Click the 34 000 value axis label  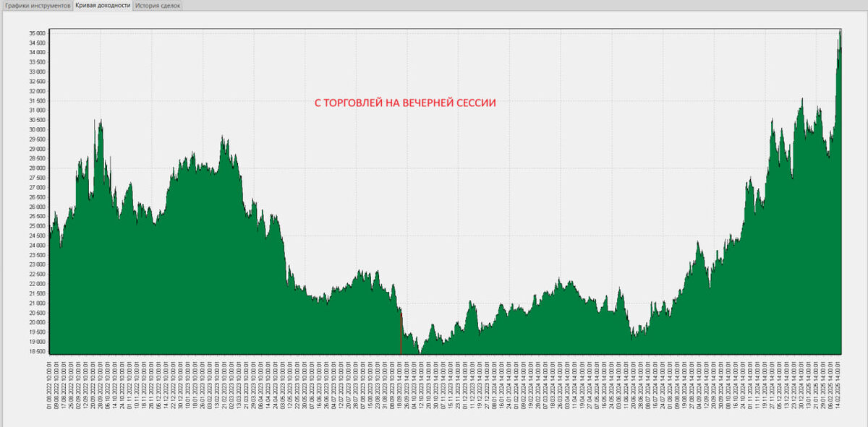[37, 53]
